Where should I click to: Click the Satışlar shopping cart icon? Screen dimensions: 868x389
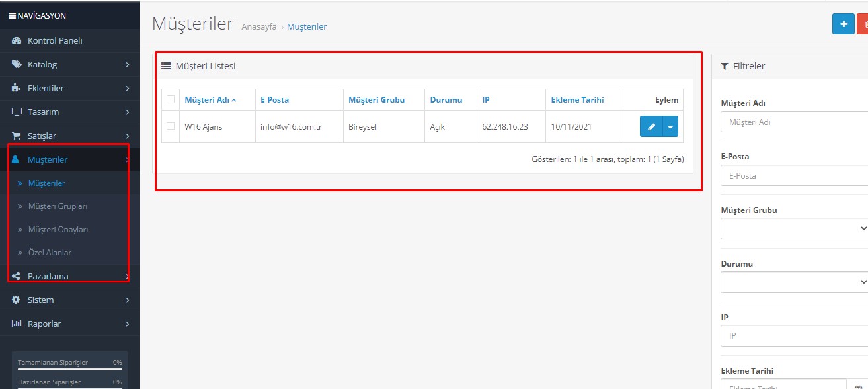pyautogui.click(x=17, y=136)
